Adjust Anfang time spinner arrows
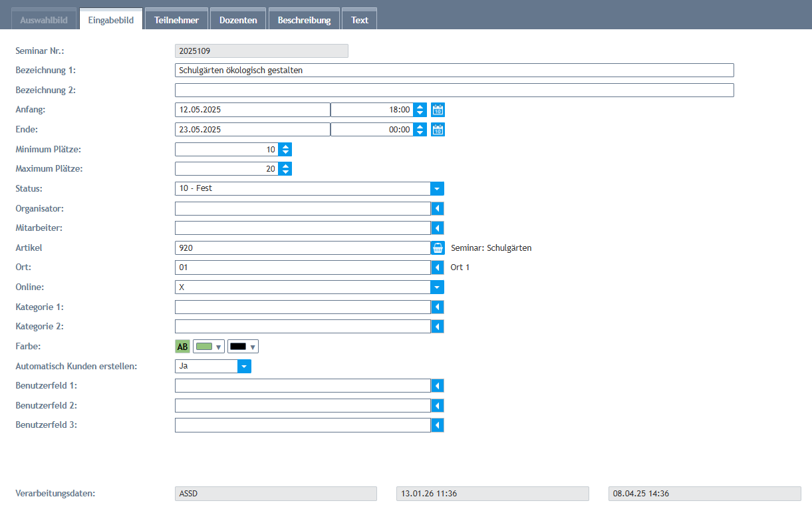 pyautogui.click(x=420, y=110)
